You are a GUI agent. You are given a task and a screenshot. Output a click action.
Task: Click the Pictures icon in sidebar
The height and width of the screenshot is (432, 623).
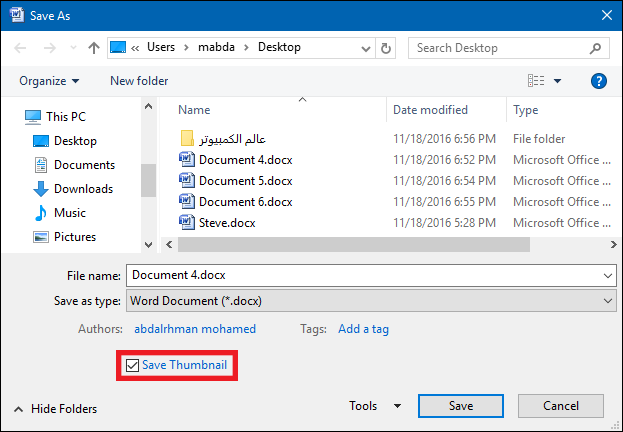[41, 237]
